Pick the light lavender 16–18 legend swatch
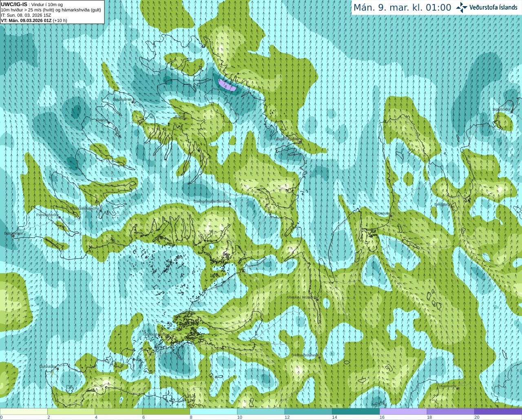 coord(403,411)
